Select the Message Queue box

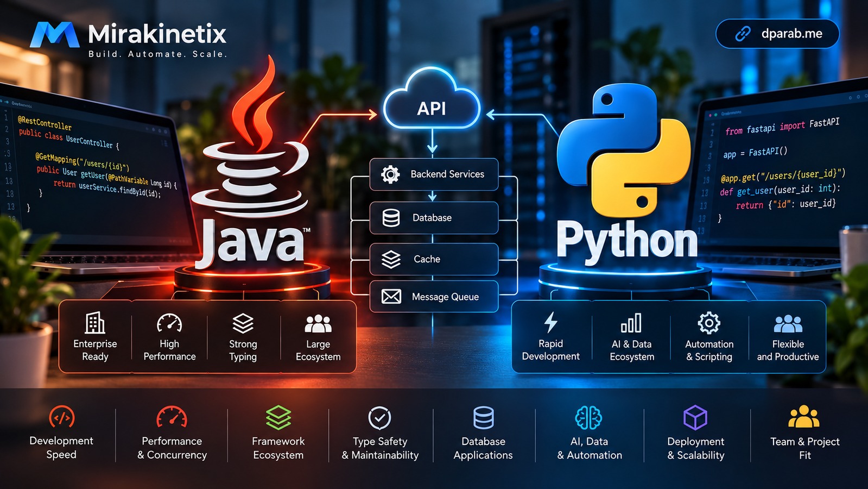[x=434, y=297]
